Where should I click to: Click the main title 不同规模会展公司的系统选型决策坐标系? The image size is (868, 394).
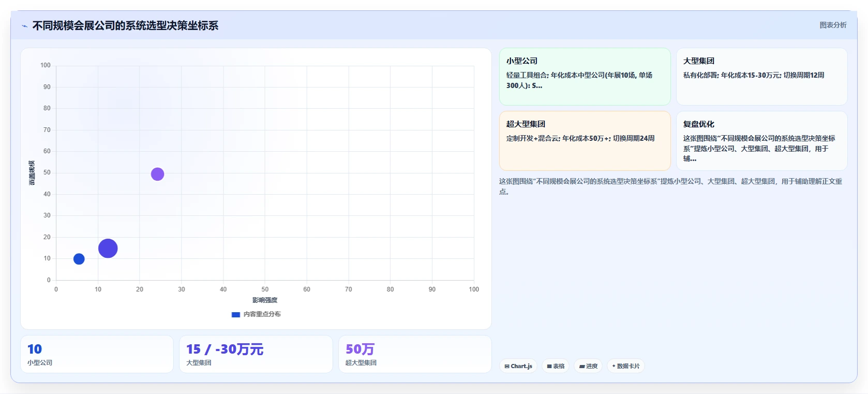(125, 25)
